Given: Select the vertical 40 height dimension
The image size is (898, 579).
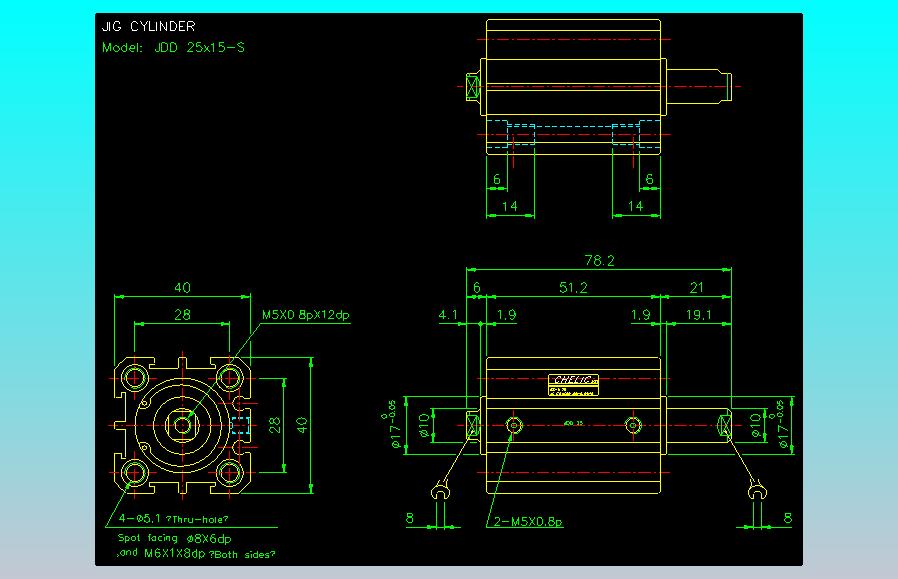Looking at the screenshot, I should coord(302,425).
